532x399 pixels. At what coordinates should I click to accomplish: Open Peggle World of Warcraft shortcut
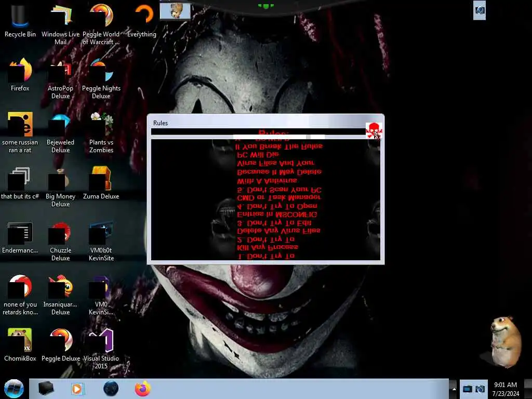point(101,24)
